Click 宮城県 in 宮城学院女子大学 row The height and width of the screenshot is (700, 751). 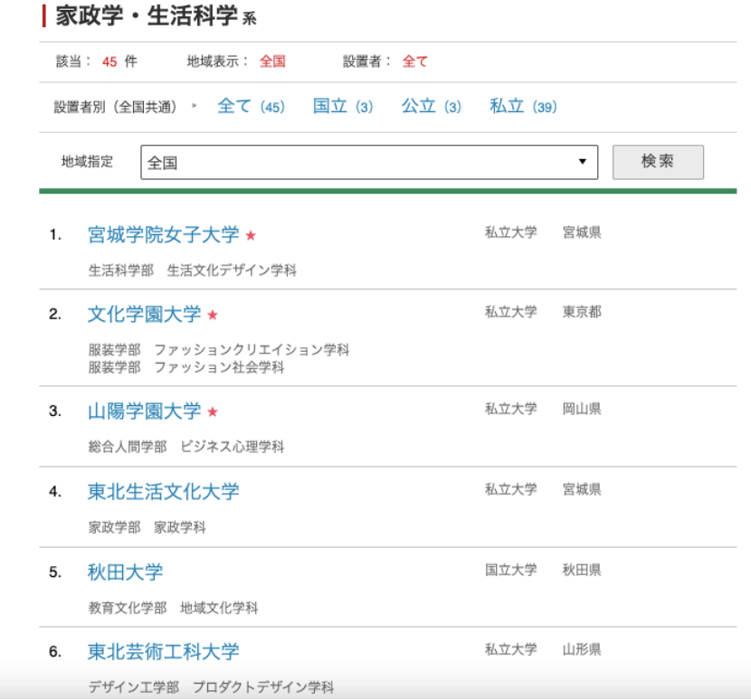click(x=582, y=232)
